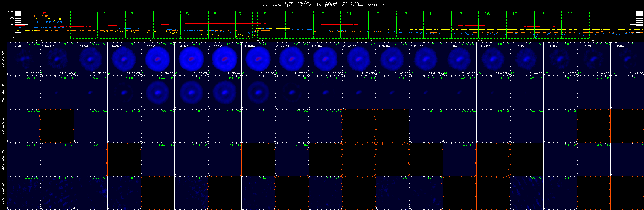Viewport: 644px width, 210px height.
Task: Click the 21:44 time axis tick label
Action: coord(481,40)
